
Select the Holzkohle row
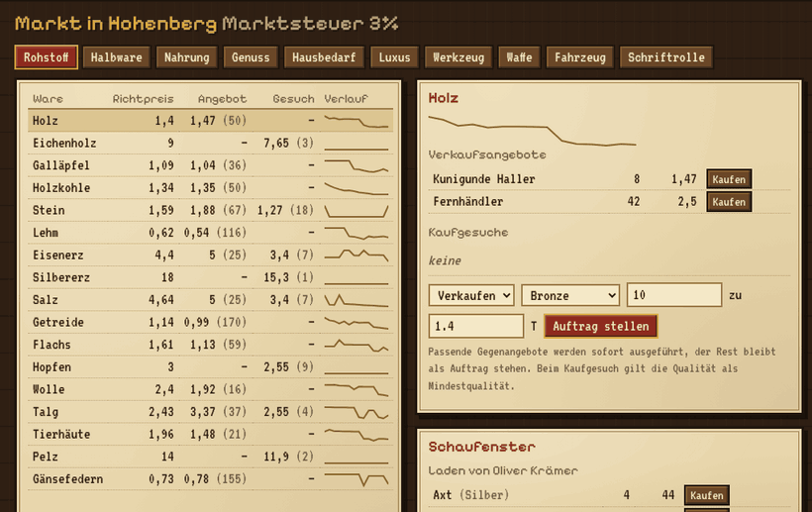pyautogui.click(x=210, y=188)
